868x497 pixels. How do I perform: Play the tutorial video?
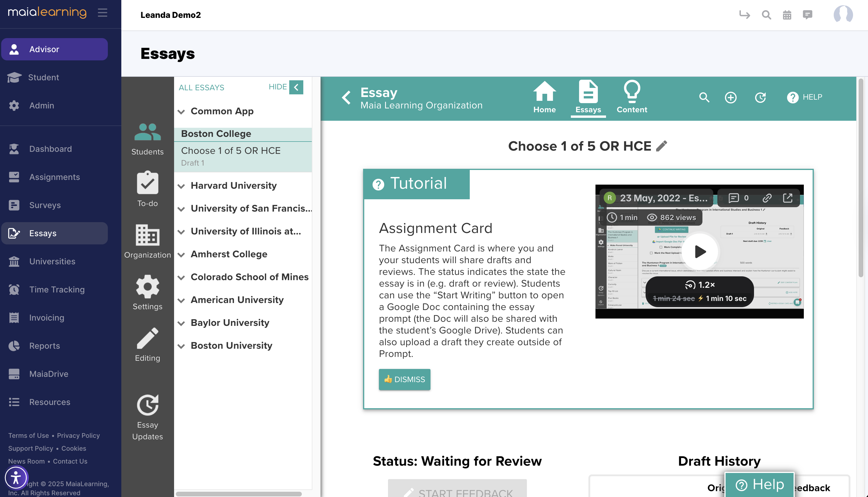(x=699, y=251)
